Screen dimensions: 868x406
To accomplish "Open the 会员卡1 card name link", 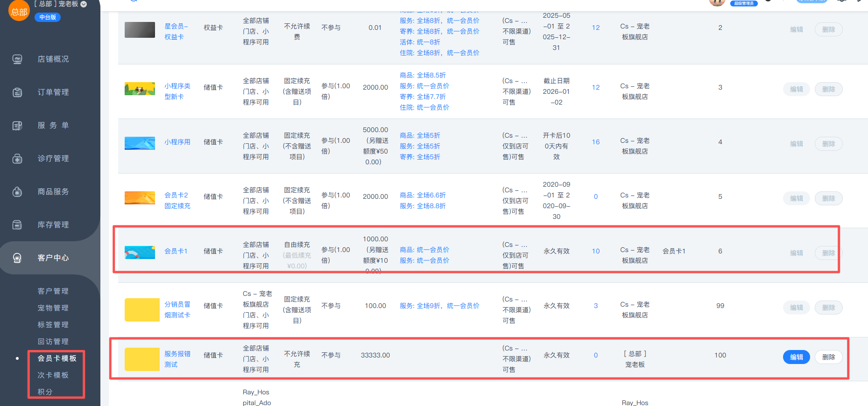I will [x=176, y=251].
